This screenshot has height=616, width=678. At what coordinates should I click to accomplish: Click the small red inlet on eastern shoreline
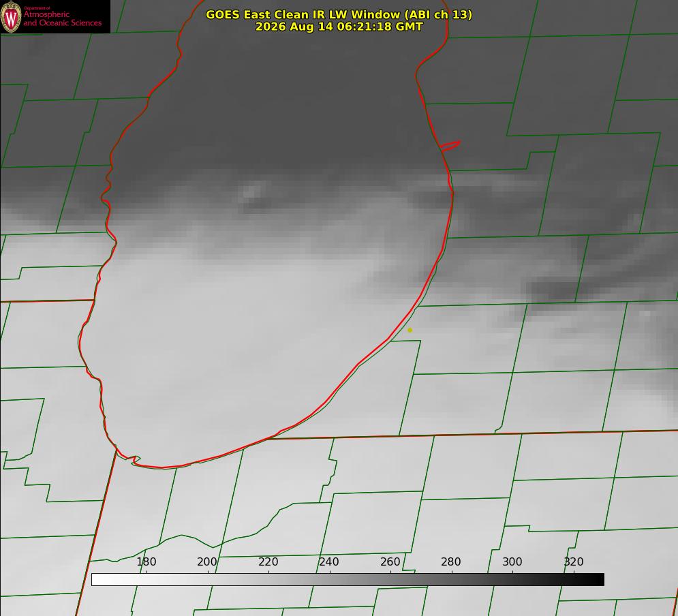click(450, 146)
